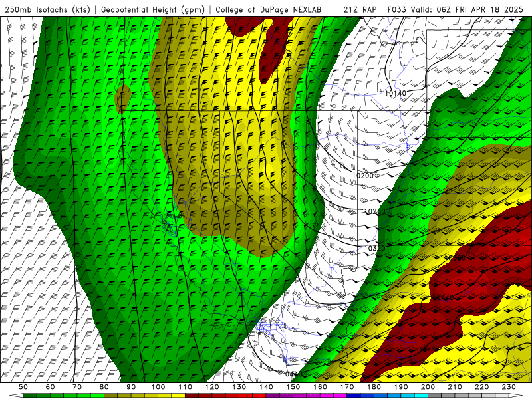Screen dimensions: 532x399
Task: Click the 140 kts color bar label
Action: point(266,387)
